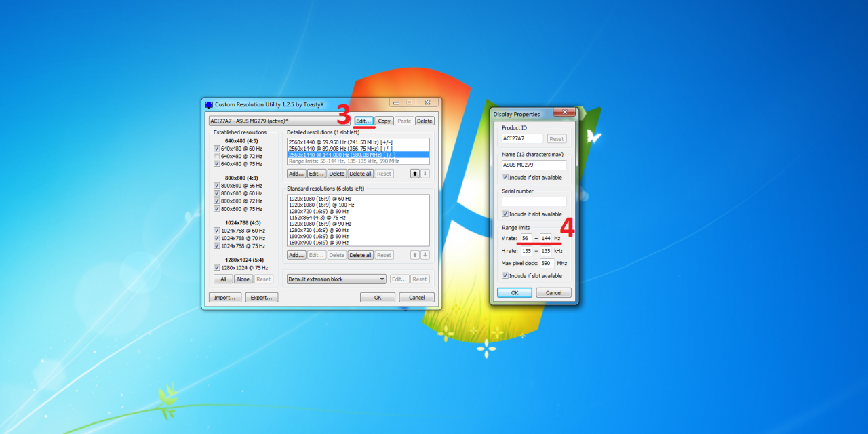The width and height of the screenshot is (868, 434).
Task: Toggle 800x600 @ 75 Hz checkbox
Action: (x=217, y=209)
